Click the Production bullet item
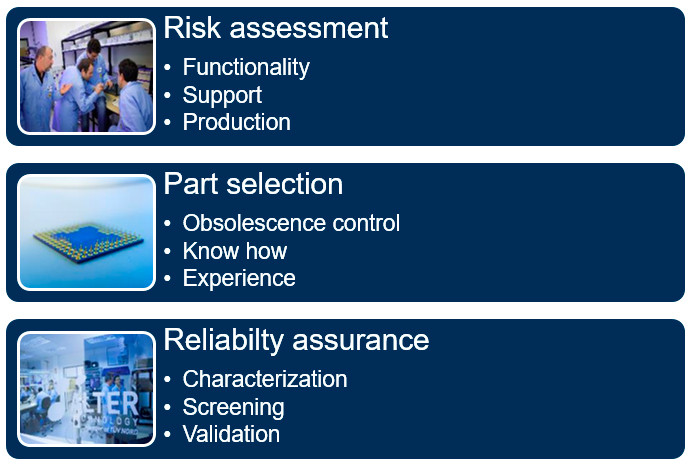Viewport: 700px width, 468px height. (237, 122)
